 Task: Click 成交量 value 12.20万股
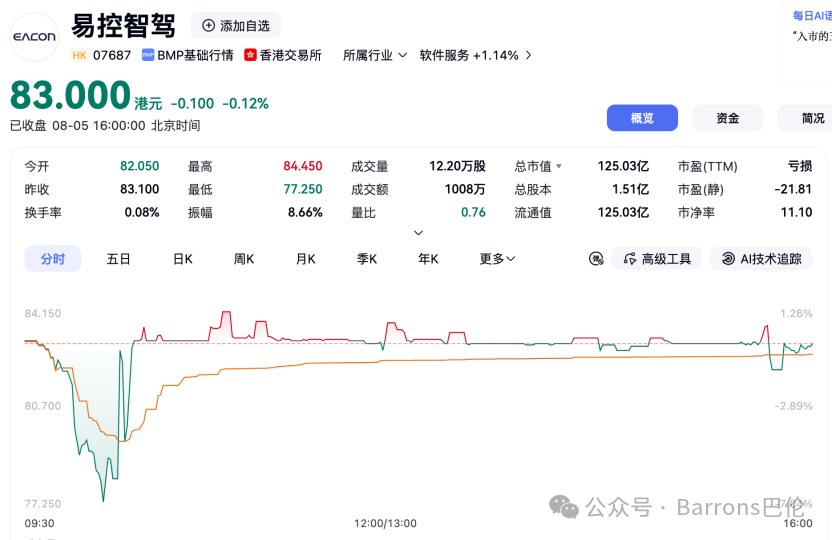pos(457,166)
